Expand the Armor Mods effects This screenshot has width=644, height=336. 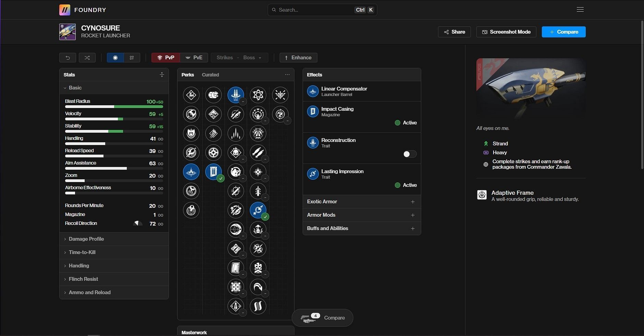click(362, 215)
